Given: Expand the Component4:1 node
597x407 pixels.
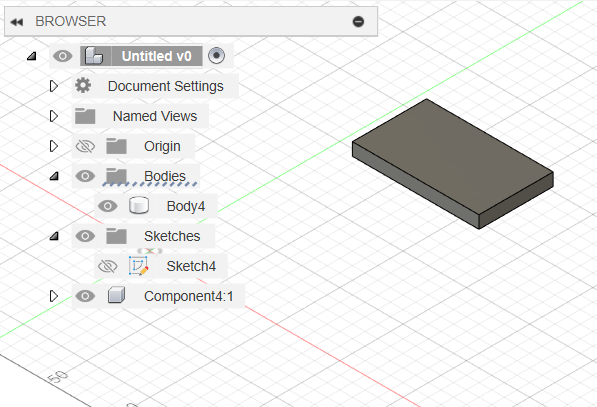Looking at the screenshot, I should [54, 296].
